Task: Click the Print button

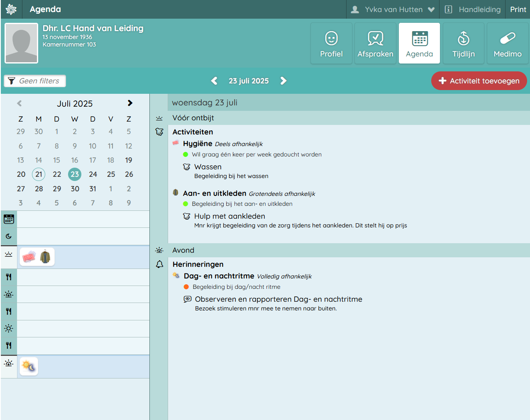Action: (x=518, y=10)
